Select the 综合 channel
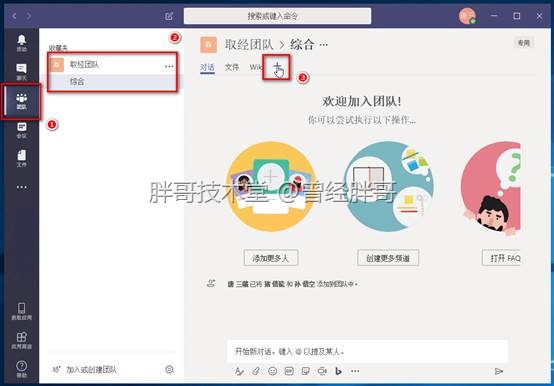This screenshot has height=386, width=554. (112, 82)
